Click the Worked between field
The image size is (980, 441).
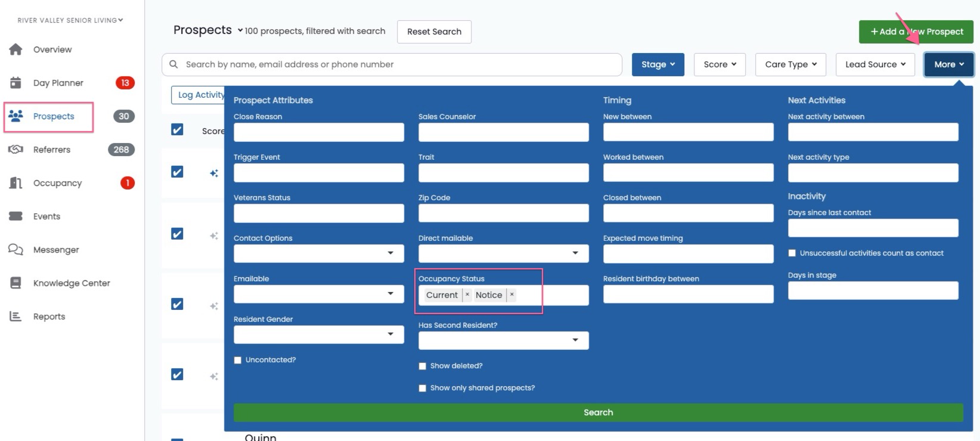[x=689, y=173]
